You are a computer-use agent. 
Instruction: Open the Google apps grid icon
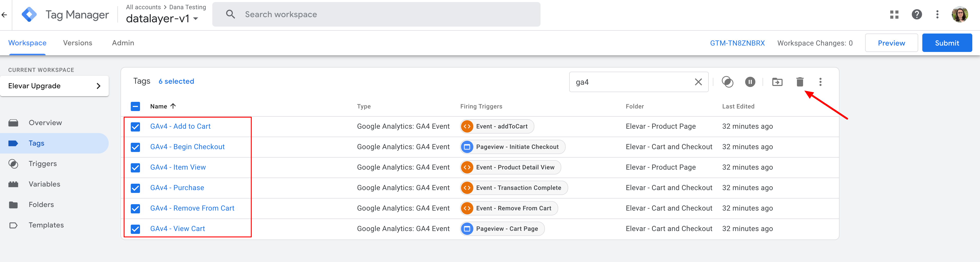(x=894, y=15)
